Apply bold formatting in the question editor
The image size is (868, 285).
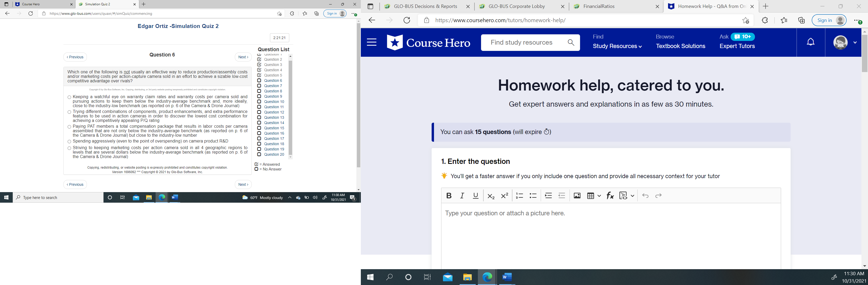pos(449,196)
